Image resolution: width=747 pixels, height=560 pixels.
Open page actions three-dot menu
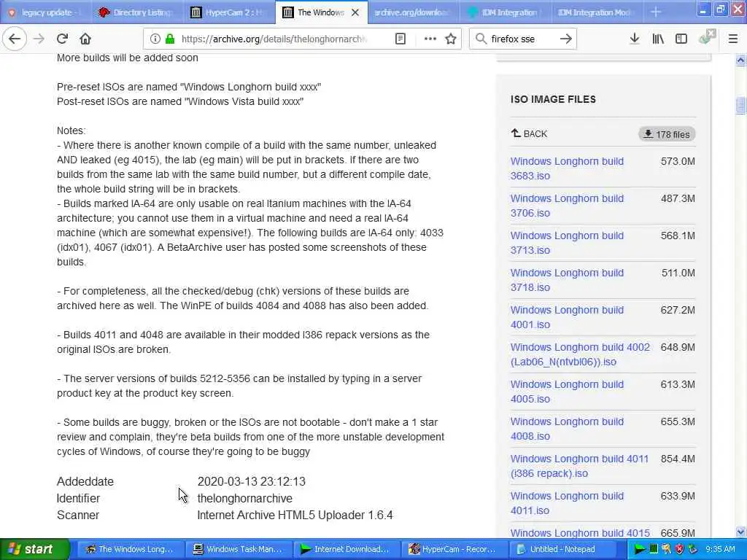[430, 39]
